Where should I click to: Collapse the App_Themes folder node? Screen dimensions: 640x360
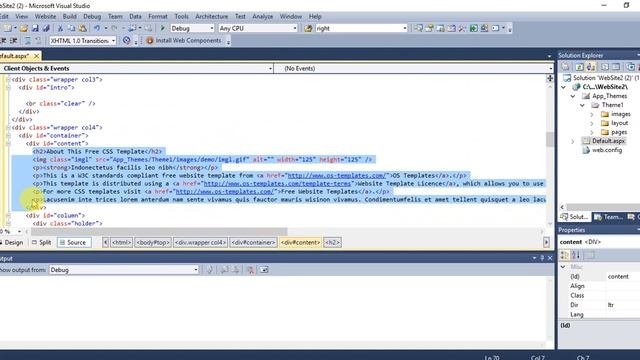pos(573,96)
